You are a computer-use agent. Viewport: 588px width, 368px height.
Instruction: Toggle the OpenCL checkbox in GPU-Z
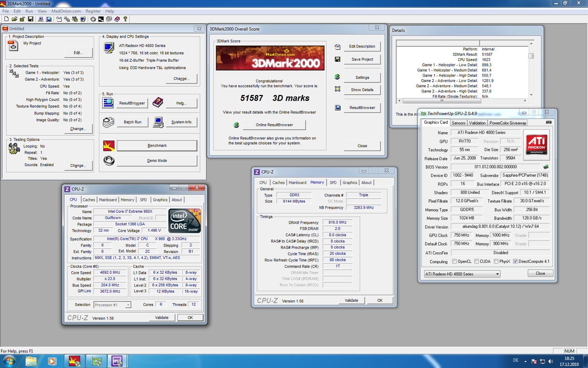pyautogui.click(x=455, y=262)
